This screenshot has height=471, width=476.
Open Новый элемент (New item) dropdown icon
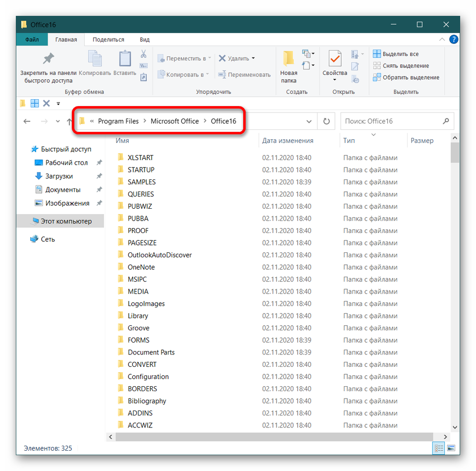click(x=308, y=54)
